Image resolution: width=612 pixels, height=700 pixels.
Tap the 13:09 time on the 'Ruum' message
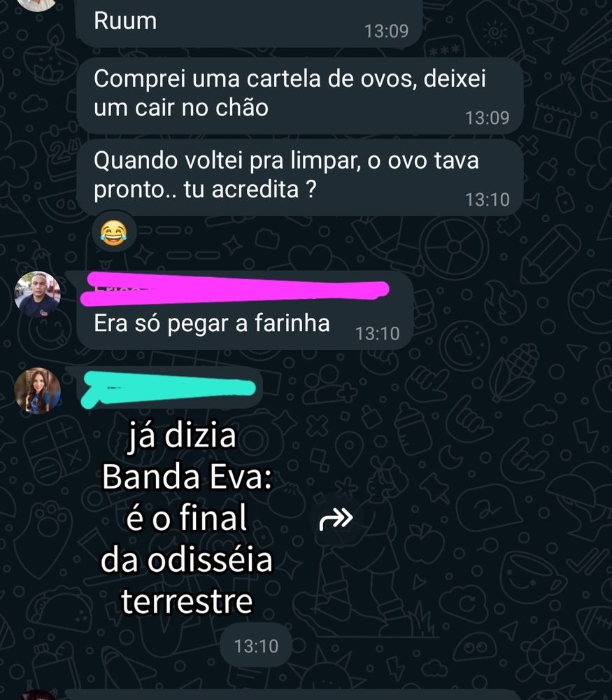(x=386, y=31)
